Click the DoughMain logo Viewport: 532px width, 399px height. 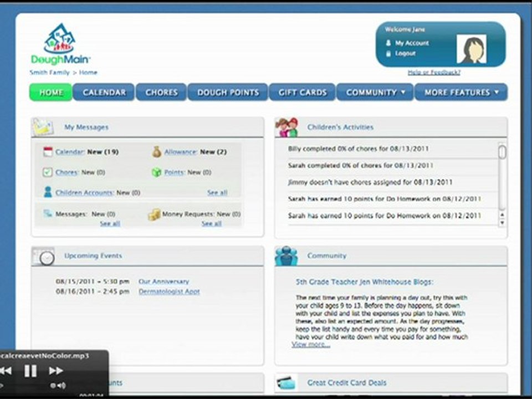tap(60, 44)
